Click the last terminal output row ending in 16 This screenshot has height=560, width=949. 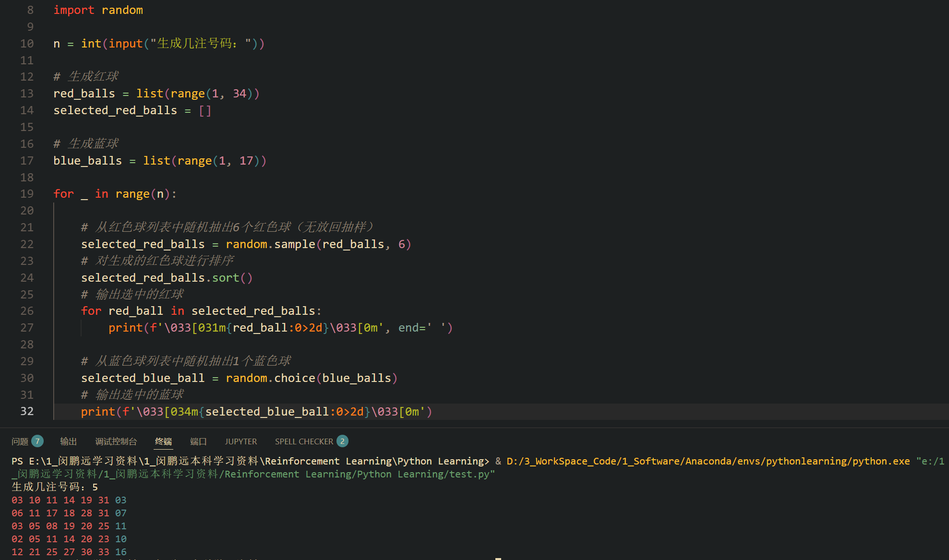coord(69,552)
